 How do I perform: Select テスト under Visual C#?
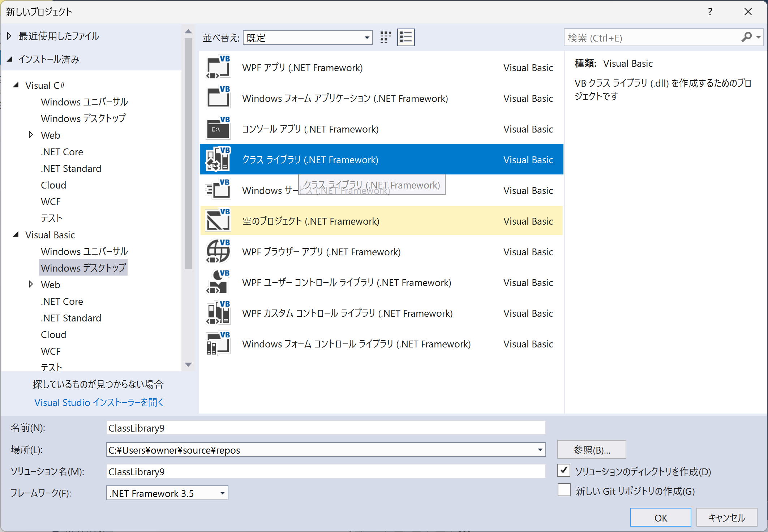point(51,218)
